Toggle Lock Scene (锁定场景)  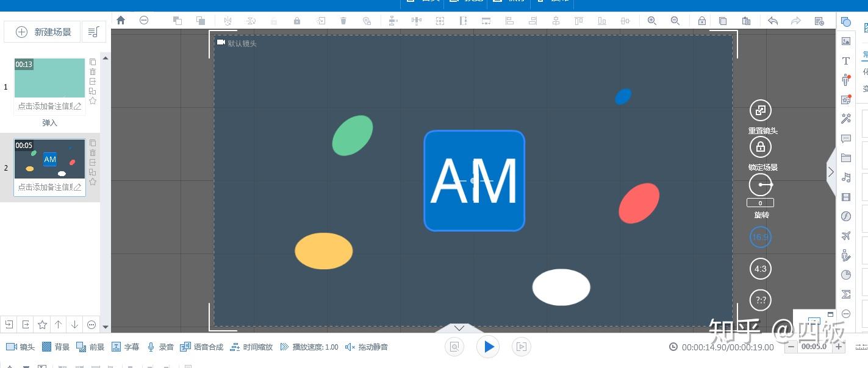tap(760, 147)
